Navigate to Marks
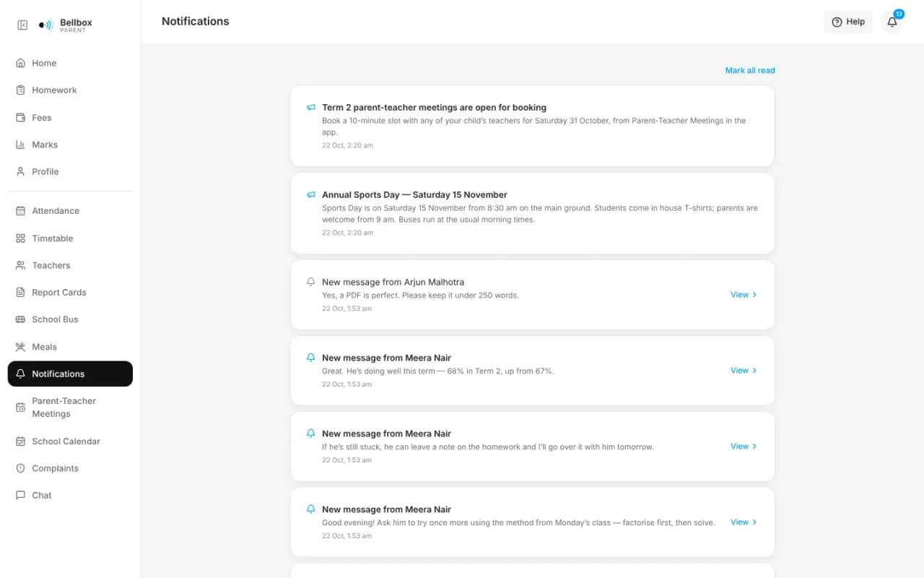The height and width of the screenshot is (578, 924). click(x=70, y=144)
